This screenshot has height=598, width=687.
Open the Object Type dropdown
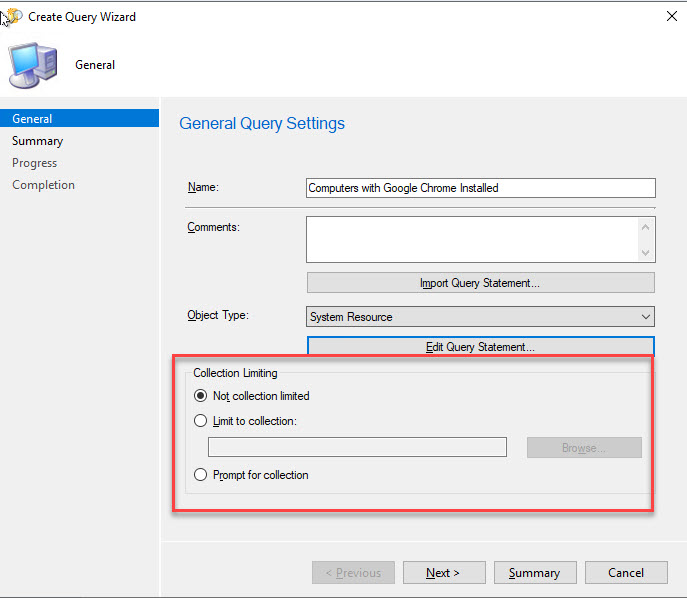coord(480,317)
